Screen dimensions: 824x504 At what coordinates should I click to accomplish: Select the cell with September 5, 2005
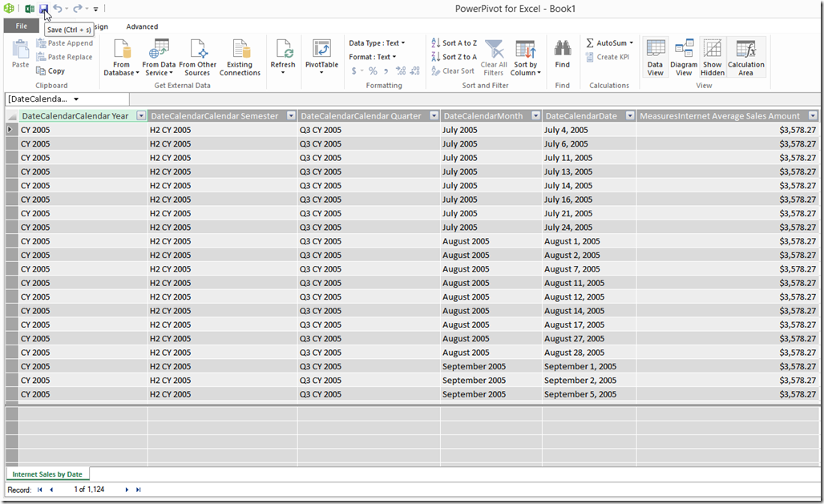(589, 394)
